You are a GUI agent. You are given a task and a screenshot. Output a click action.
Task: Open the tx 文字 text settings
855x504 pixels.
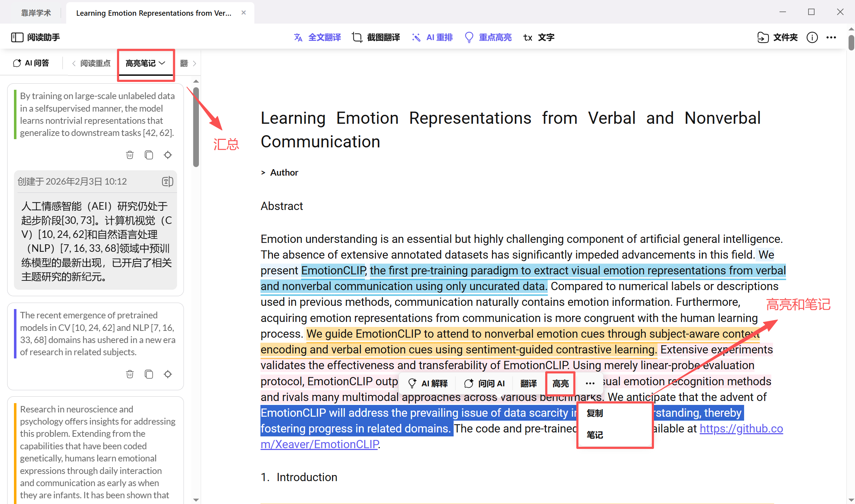pyautogui.click(x=539, y=37)
